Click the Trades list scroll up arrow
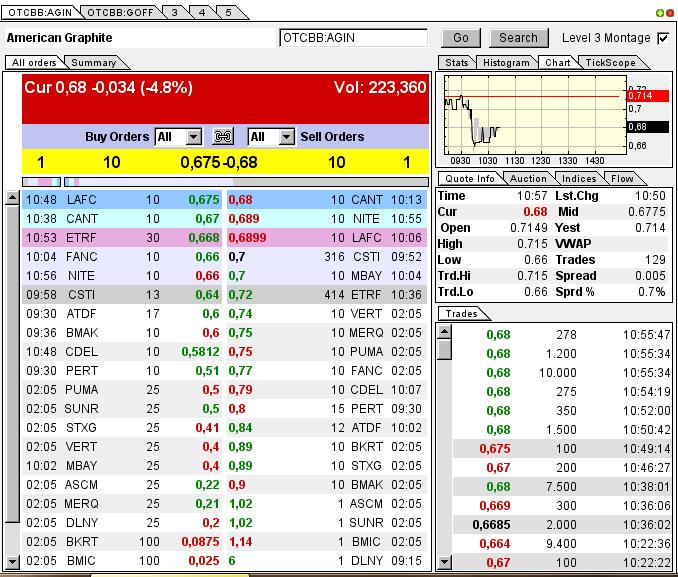678x577 pixels. point(445,331)
